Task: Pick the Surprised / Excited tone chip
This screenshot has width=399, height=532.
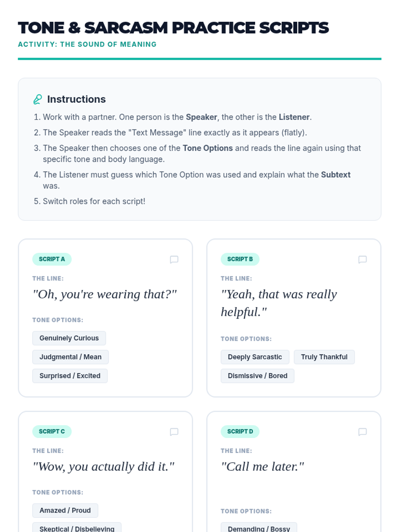Action: pyautogui.click(x=70, y=376)
